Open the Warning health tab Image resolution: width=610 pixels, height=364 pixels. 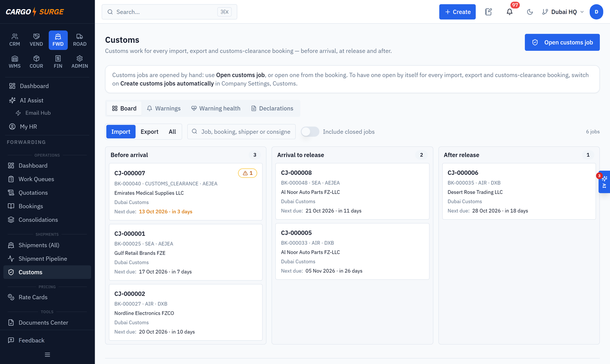pos(216,109)
